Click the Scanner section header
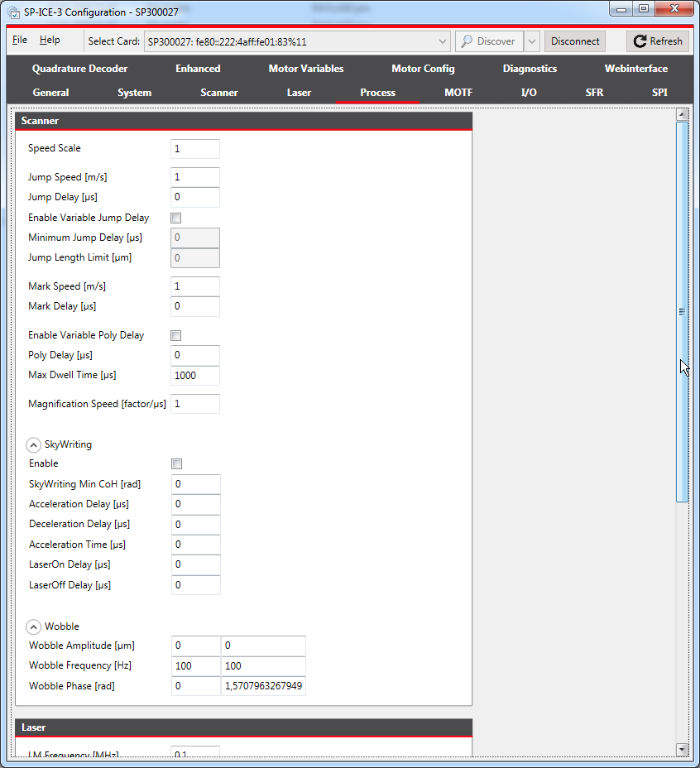 [243, 121]
